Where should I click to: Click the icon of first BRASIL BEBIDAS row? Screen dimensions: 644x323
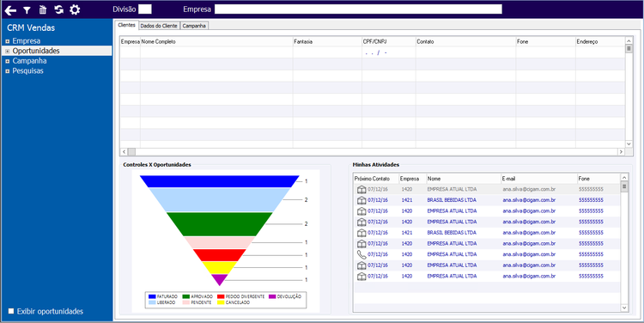[x=361, y=200]
